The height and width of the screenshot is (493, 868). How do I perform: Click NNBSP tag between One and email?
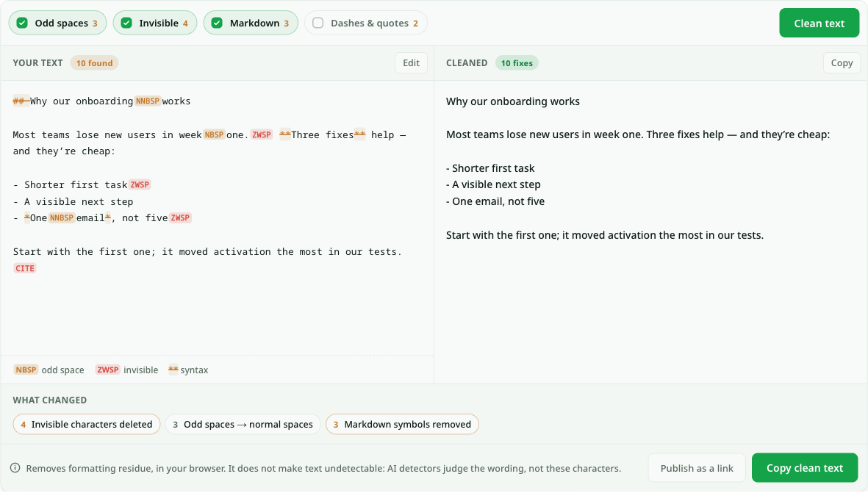point(62,218)
